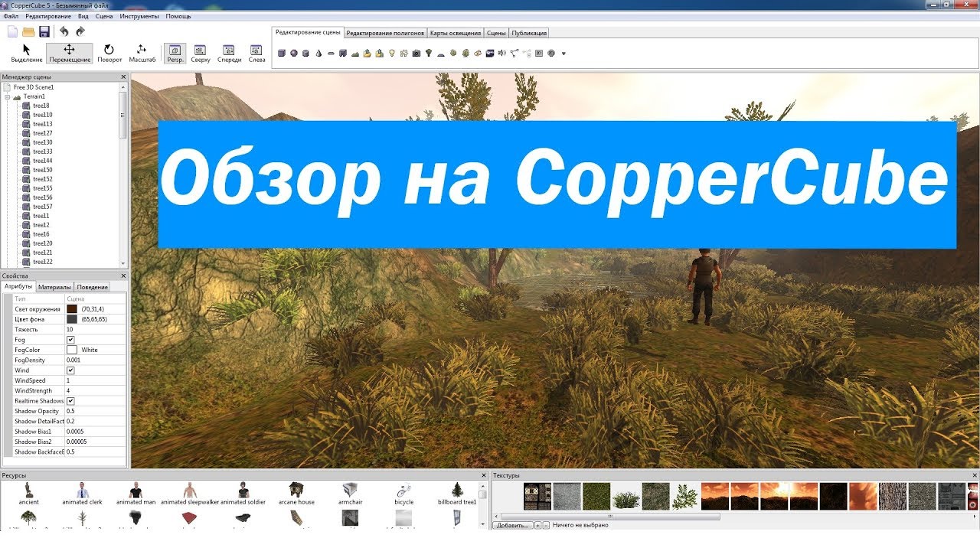Open the Файл menu
The image size is (980, 551).
coord(11,16)
